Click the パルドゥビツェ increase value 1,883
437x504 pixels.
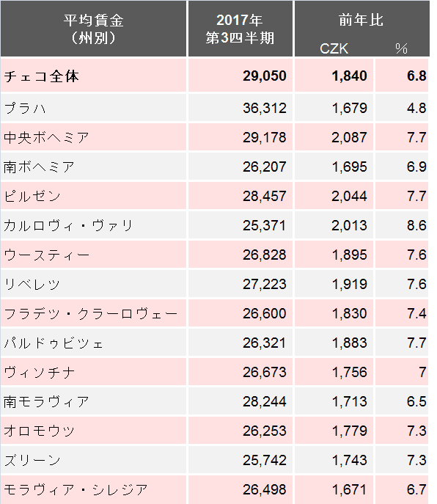tap(349, 343)
